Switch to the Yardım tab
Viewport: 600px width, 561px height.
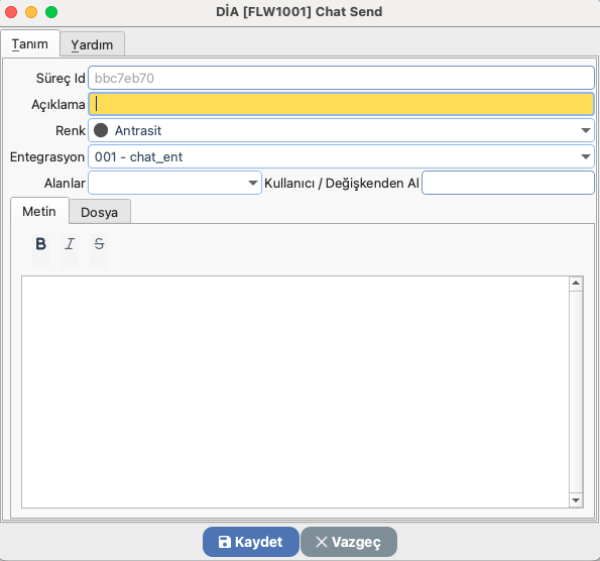[92, 44]
